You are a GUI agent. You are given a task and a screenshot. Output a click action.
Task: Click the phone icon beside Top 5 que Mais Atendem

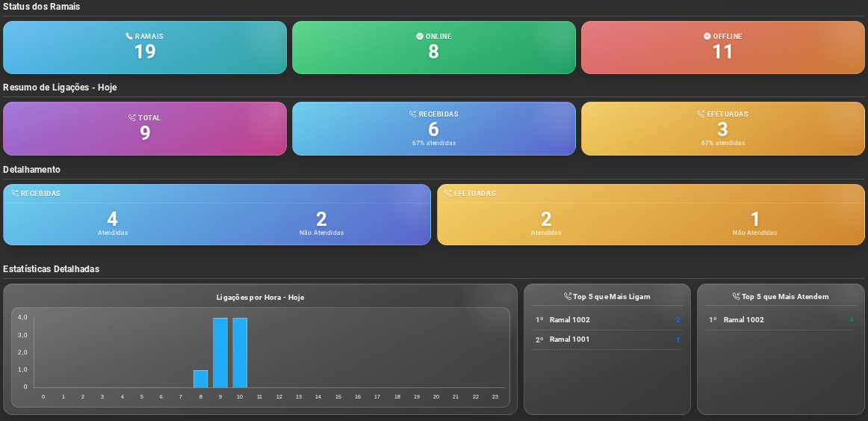736,297
